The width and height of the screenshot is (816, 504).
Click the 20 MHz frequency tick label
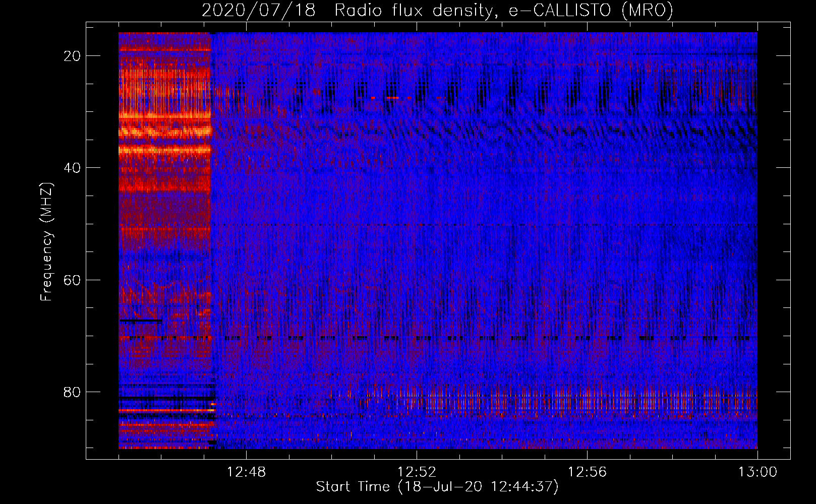click(72, 56)
